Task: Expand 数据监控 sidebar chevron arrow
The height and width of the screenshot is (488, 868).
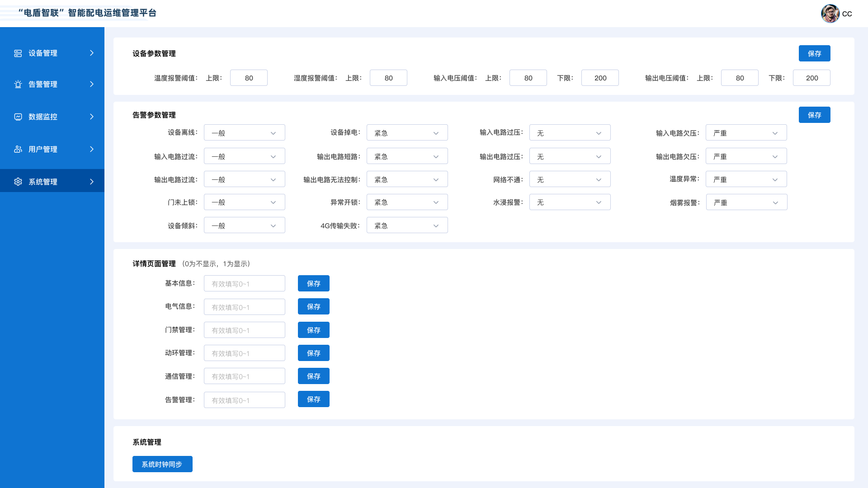Action: [92, 117]
